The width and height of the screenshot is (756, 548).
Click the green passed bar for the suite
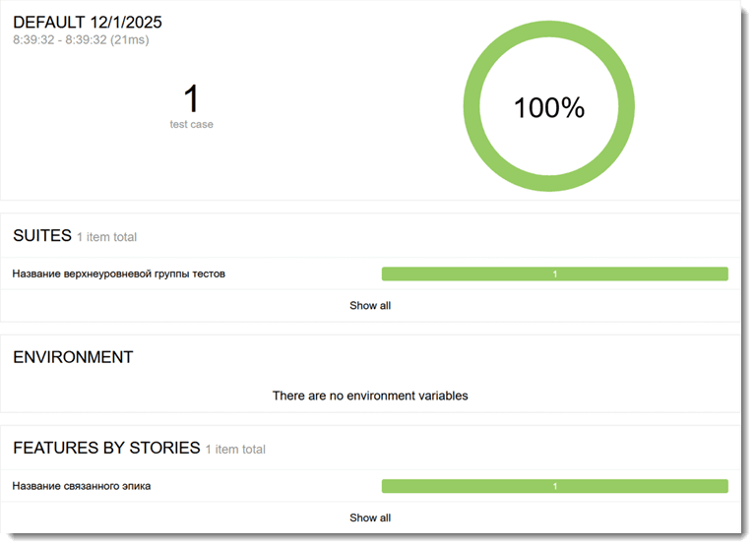point(463,274)
